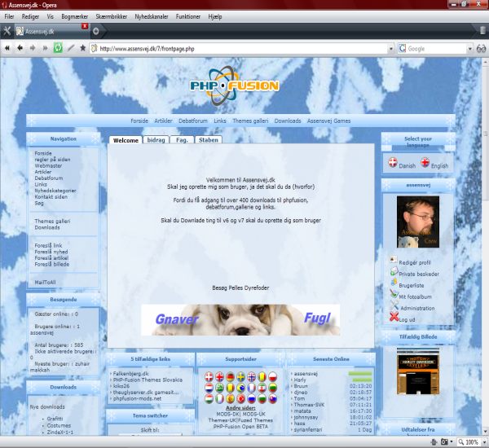Click the Denmark flag in Supportsider
The height and width of the screenshot is (448, 489).
209,377
